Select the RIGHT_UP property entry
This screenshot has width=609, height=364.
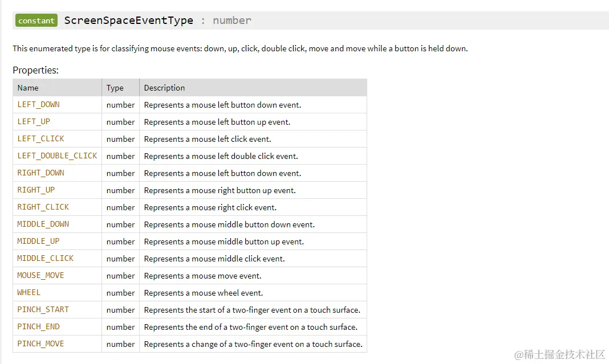click(x=36, y=190)
